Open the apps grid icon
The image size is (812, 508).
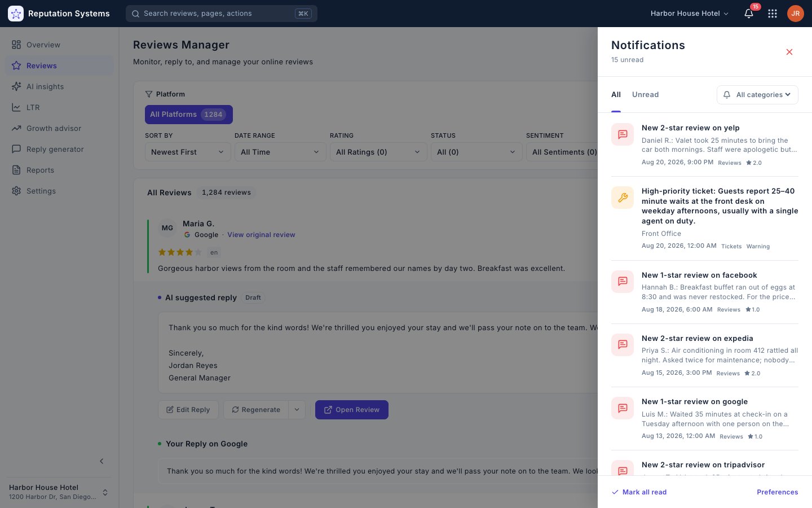tap(773, 14)
